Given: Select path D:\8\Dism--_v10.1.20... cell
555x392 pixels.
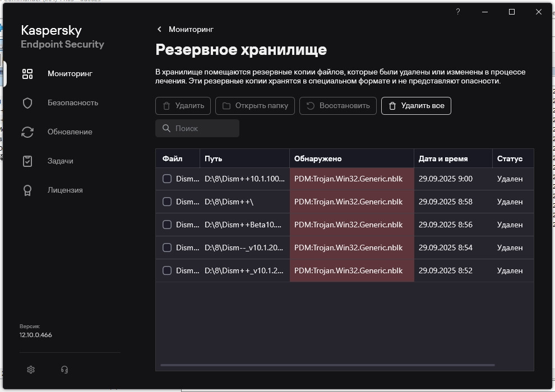Looking at the screenshot, I should coord(244,248).
